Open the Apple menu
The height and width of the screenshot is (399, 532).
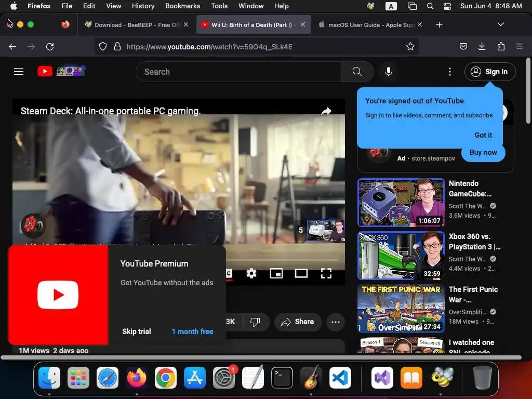pyautogui.click(x=14, y=6)
